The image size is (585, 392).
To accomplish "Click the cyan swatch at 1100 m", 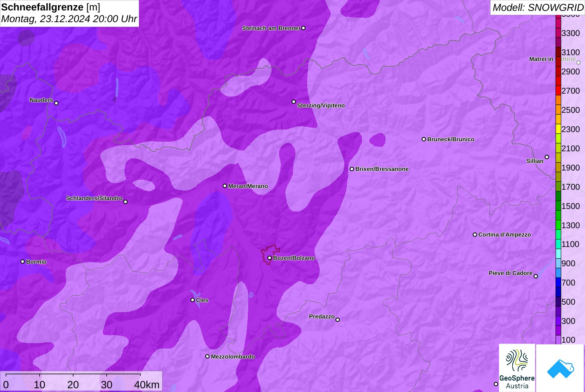I will click(558, 244).
